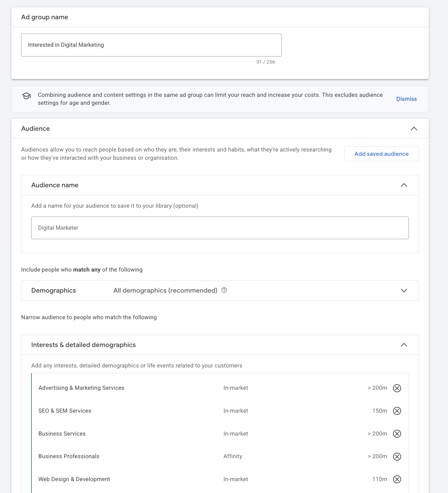Remove Web Design & Development interest
The height and width of the screenshot is (493, 448).
tap(397, 479)
